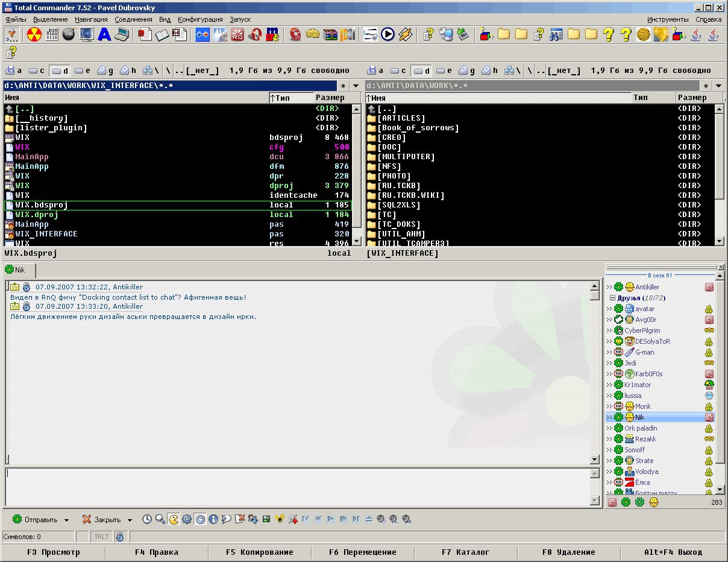Click the asterisk favorites button in right panel
728x562 pixels.
coord(706,86)
